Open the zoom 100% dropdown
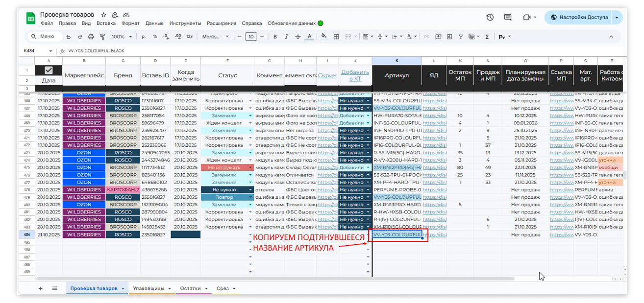Image resolution: width=644 pixels, height=303 pixels. click(122, 37)
